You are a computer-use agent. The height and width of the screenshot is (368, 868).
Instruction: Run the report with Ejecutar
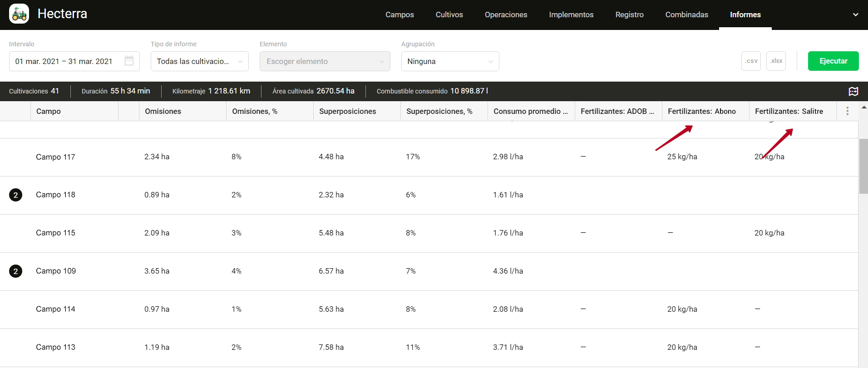point(833,61)
